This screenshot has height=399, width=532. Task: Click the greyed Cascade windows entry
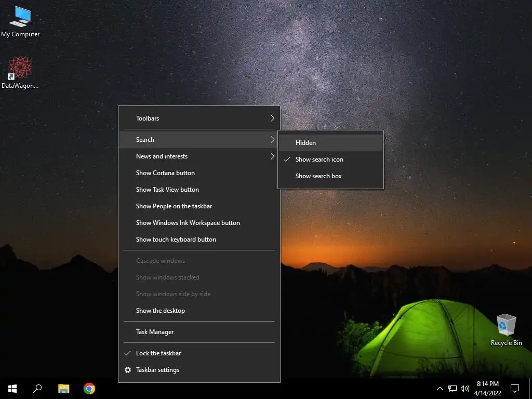(199, 261)
